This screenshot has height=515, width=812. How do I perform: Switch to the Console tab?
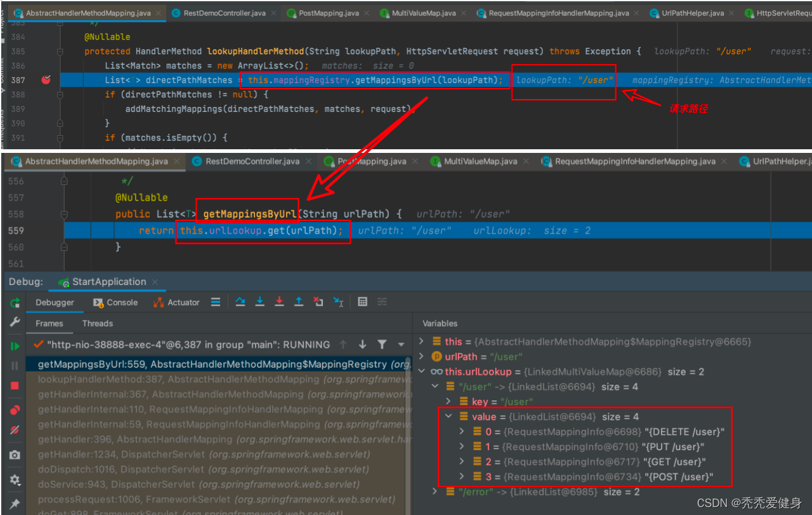coord(116,302)
